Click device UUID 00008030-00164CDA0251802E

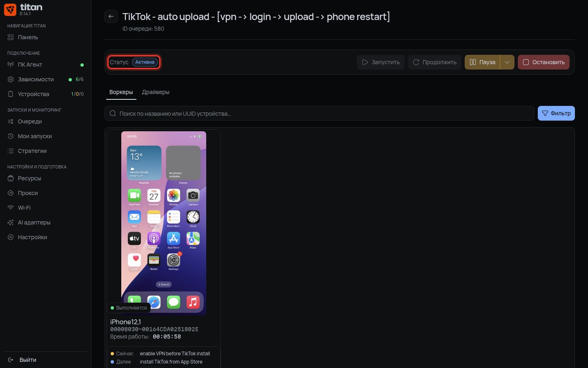click(154, 329)
